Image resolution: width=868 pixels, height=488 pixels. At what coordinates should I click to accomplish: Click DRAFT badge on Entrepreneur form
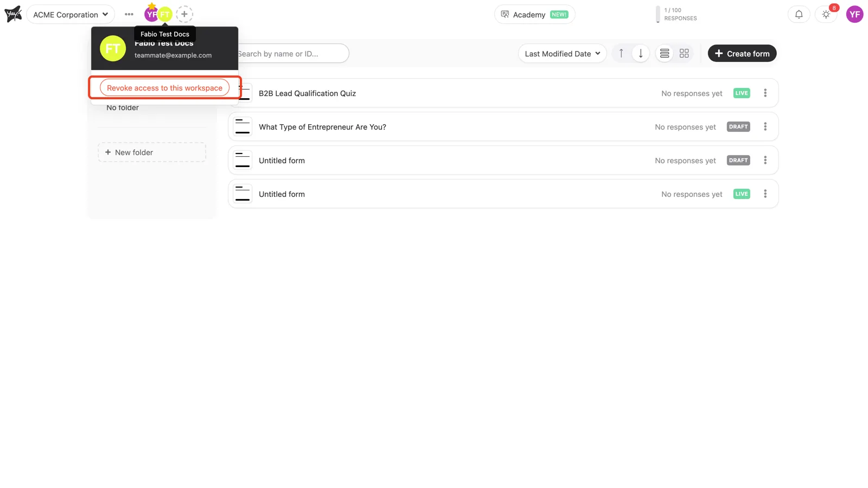tap(738, 127)
